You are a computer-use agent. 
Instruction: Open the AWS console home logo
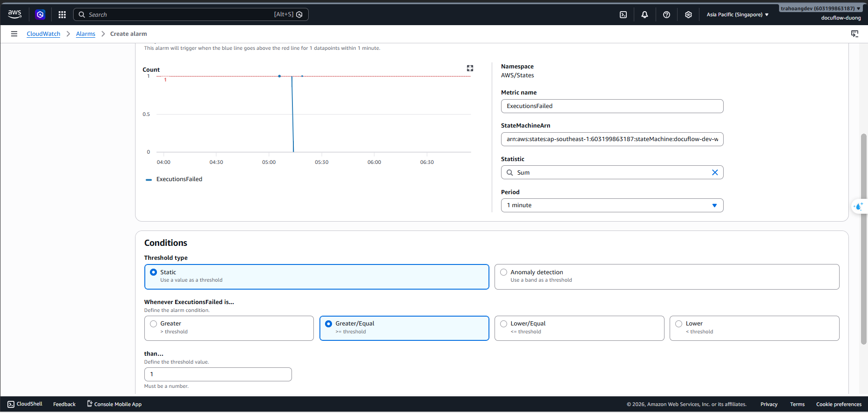pos(15,14)
